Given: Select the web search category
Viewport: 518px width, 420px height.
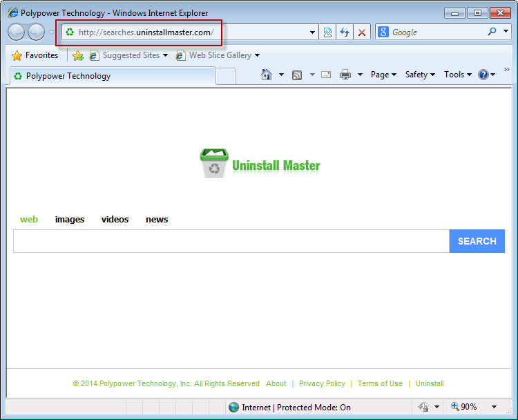Looking at the screenshot, I should tap(29, 220).
